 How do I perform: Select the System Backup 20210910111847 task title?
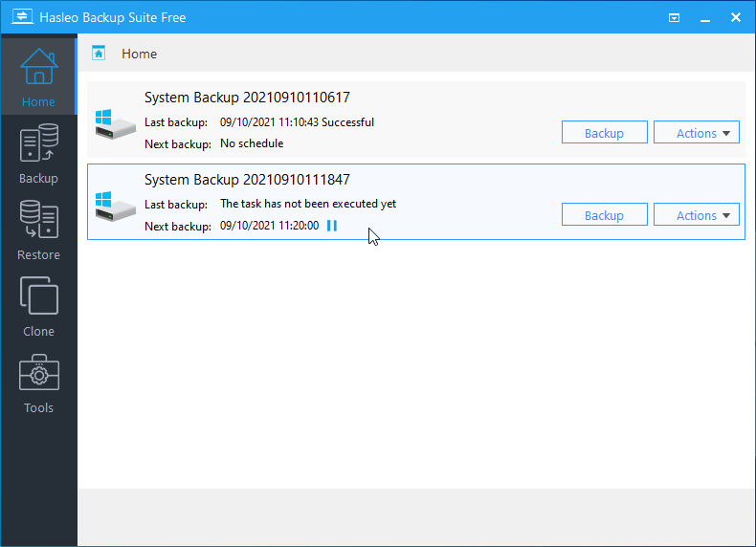[x=247, y=180]
